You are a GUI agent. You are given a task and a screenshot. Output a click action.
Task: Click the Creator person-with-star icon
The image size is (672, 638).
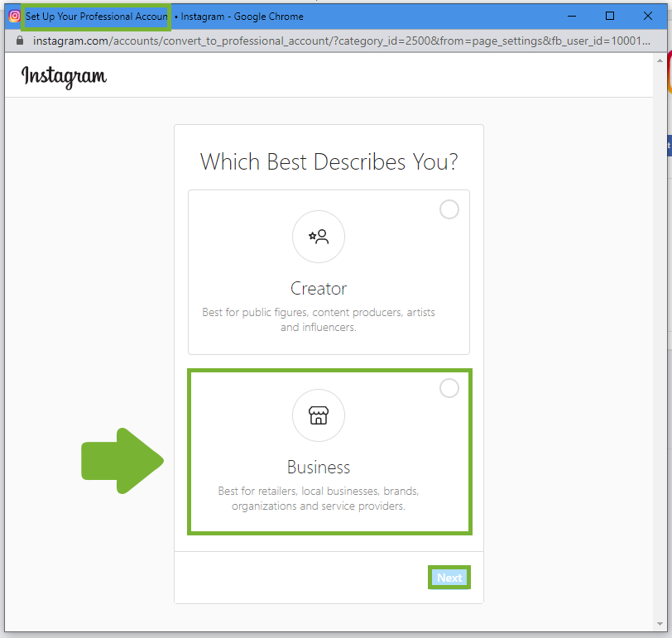pos(319,237)
